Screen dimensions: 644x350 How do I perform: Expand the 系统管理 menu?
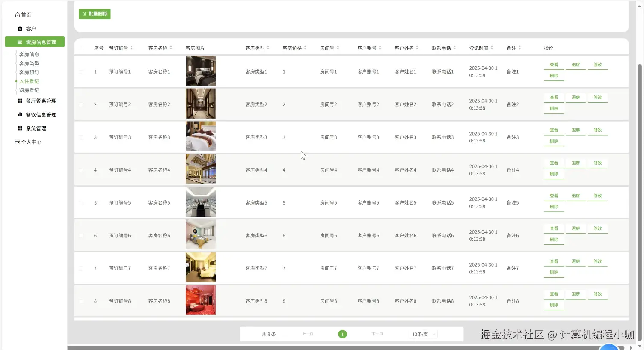[37, 128]
